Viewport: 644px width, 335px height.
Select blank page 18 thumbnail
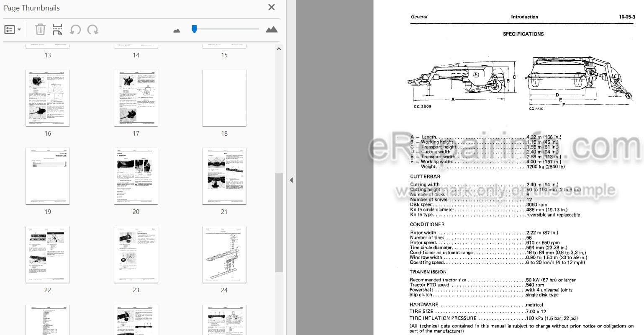point(224,98)
